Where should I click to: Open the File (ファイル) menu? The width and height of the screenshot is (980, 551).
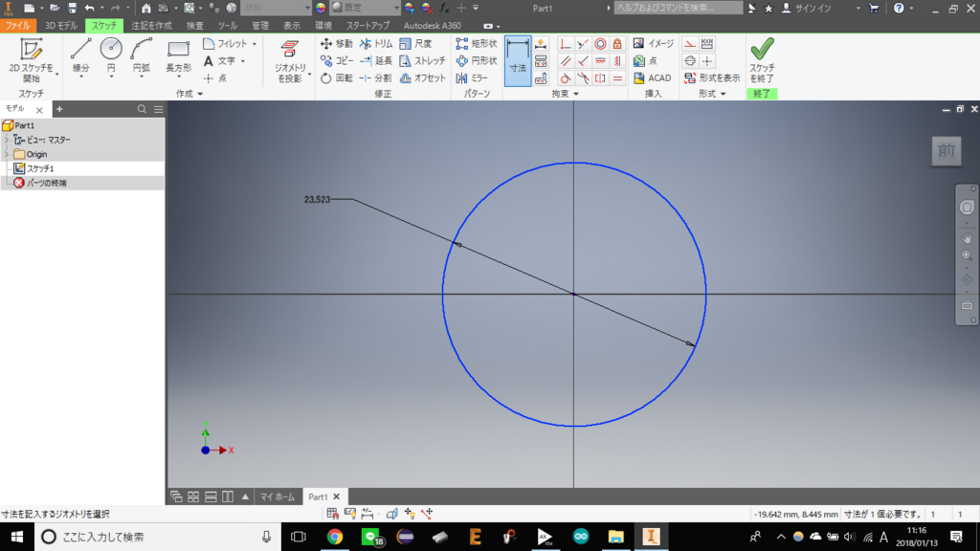pyautogui.click(x=17, y=26)
